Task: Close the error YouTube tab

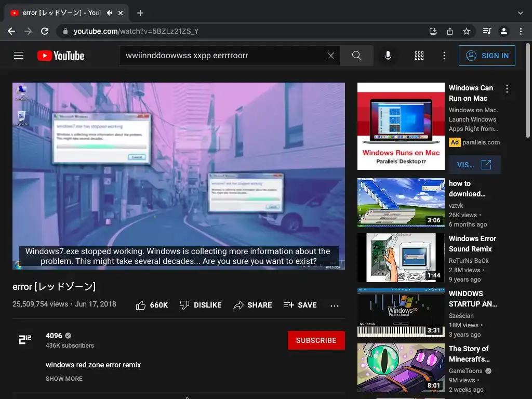Action: [121, 13]
